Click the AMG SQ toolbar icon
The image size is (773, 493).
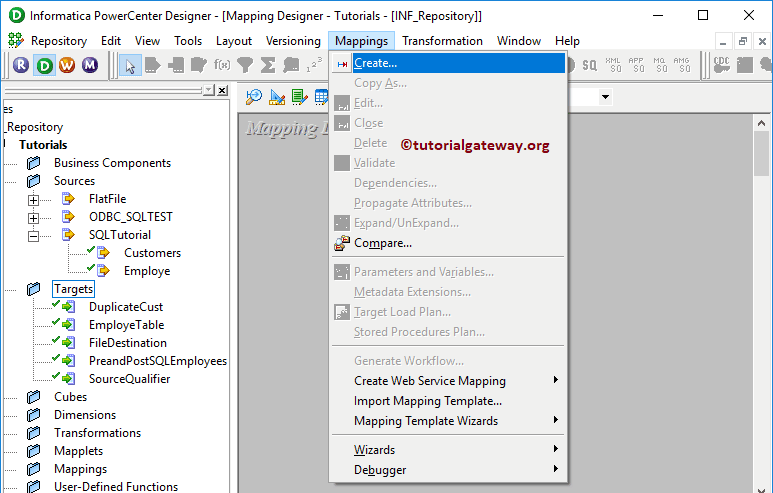(x=682, y=65)
